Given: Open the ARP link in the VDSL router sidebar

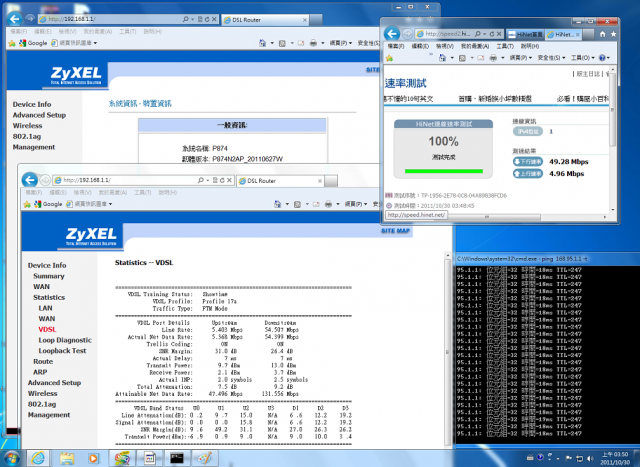Looking at the screenshot, I should [40, 372].
